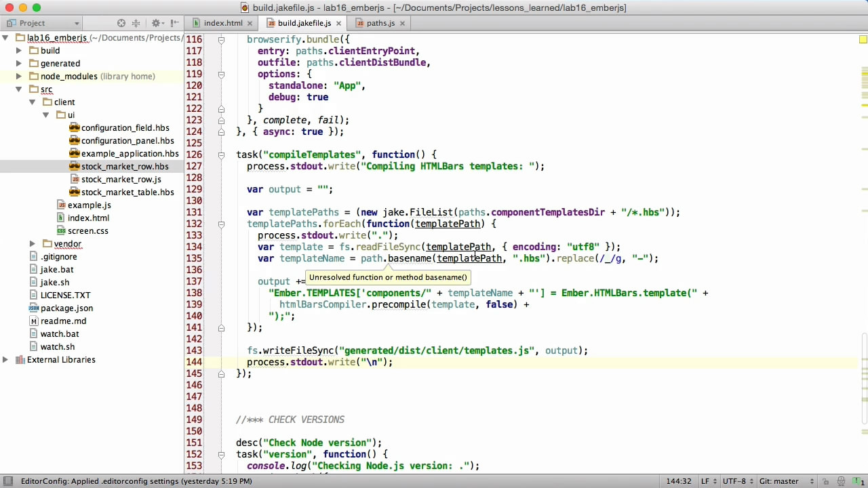The width and height of the screenshot is (868, 488).
Task: Select stock_market_table.hbs file
Action: click(x=127, y=192)
